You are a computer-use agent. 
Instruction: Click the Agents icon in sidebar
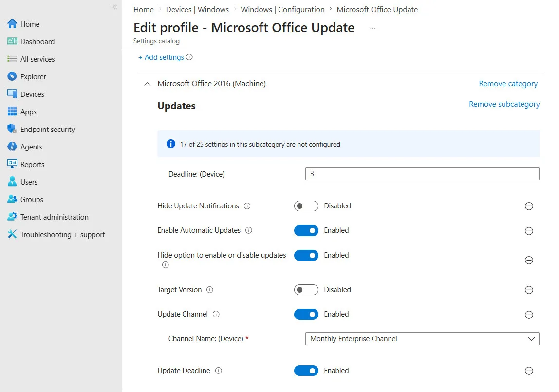pyautogui.click(x=12, y=147)
